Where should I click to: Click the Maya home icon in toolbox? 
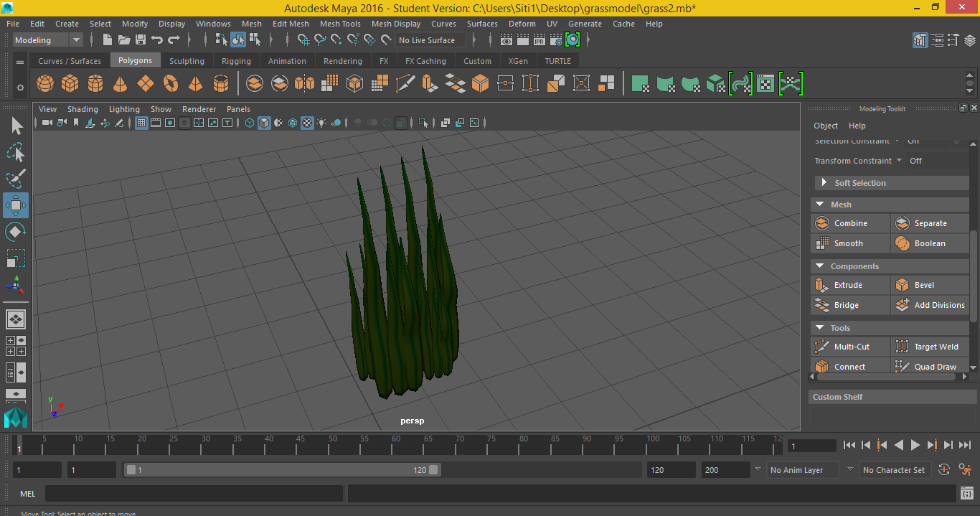[15, 417]
